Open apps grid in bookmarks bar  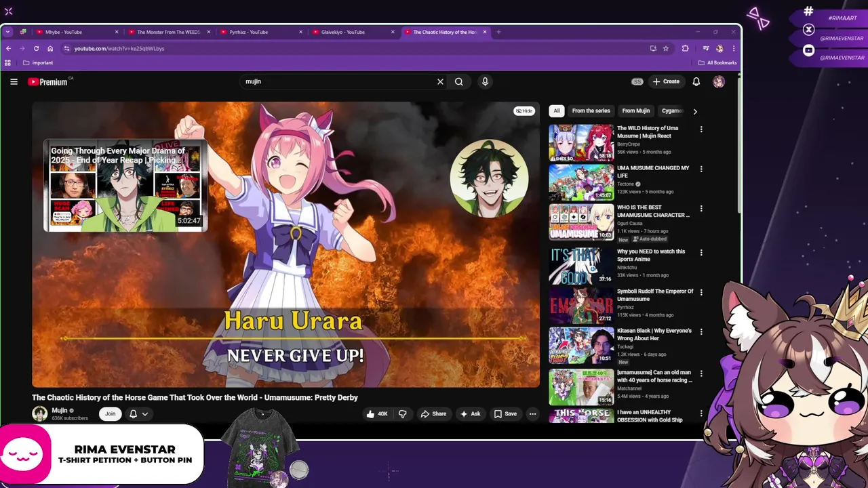click(7, 62)
